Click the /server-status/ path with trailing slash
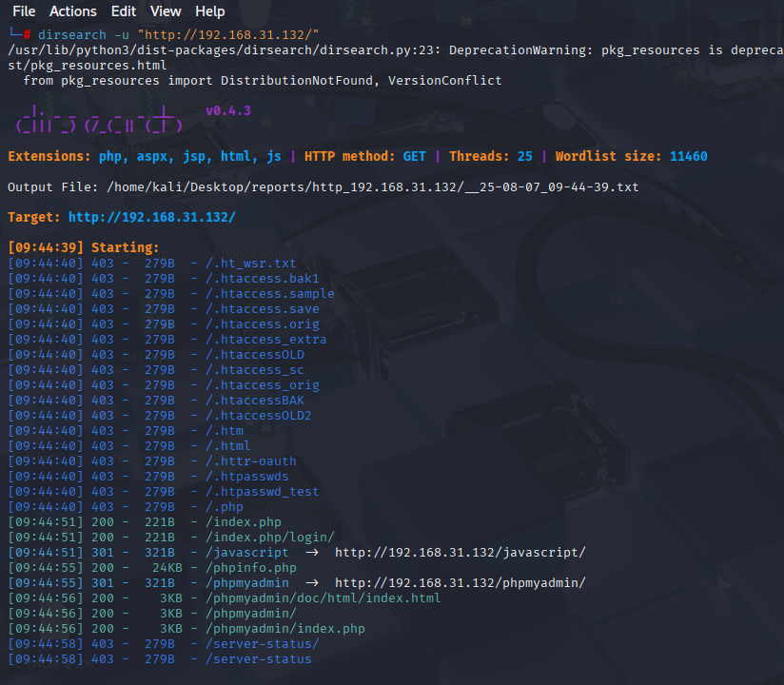 [263, 644]
